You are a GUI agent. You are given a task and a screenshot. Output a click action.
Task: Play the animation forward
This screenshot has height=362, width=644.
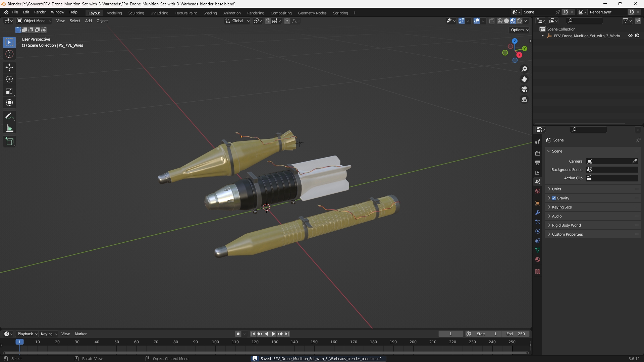273,334
